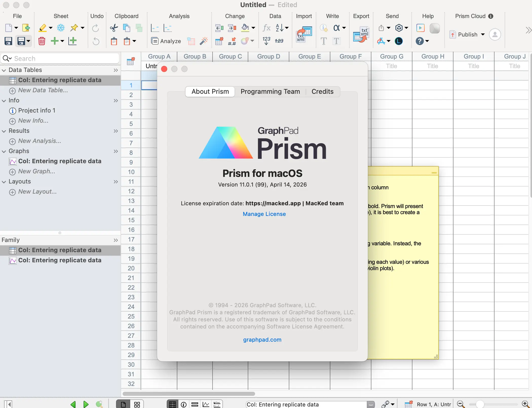This screenshot has width=532, height=408.
Task: Click the horizontal scrollbar below the table
Action: [x=189, y=394]
